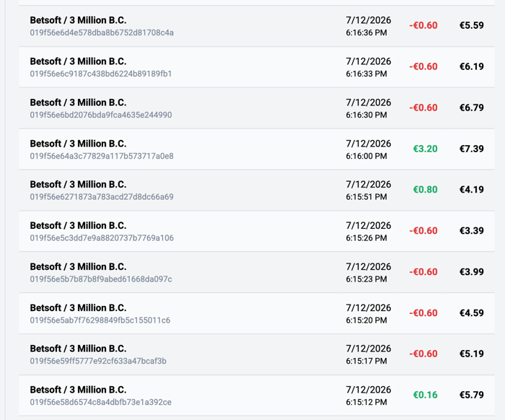The width and height of the screenshot is (505, 420).
Task: Select transaction ID 019f56e59ff5777e92cf633a47bcaf3b
Action: click(98, 361)
